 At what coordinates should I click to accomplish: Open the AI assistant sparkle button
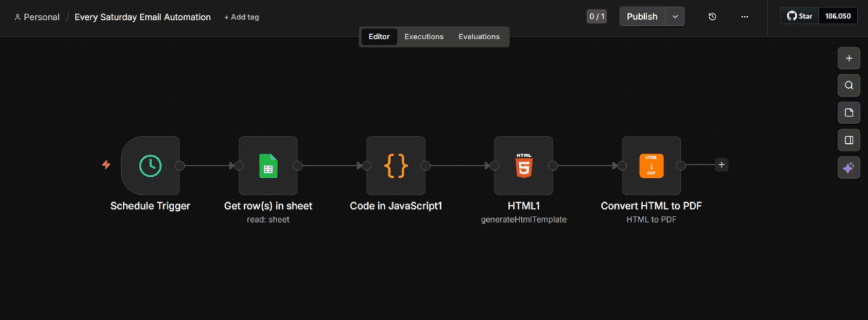coord(849,167)
